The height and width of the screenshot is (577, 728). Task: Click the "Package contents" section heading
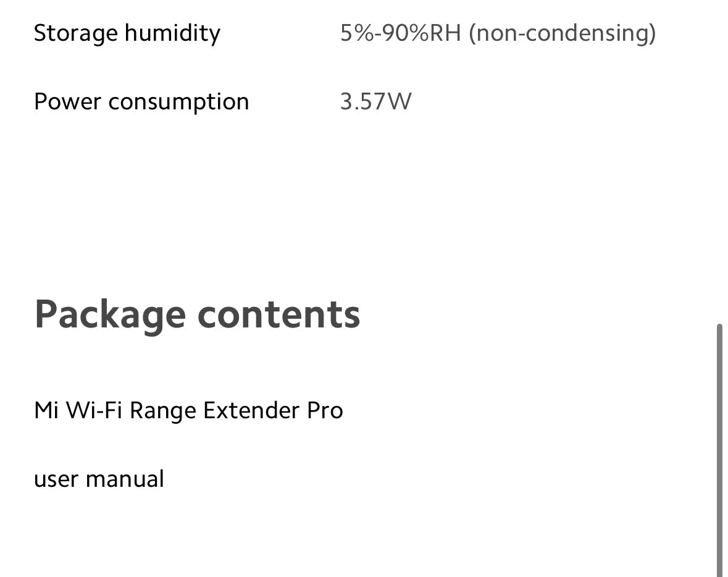[197, 314]
